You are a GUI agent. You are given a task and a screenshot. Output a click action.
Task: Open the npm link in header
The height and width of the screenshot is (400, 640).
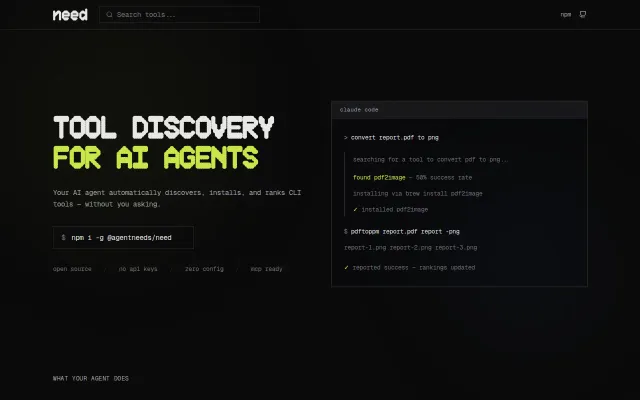tap(566, 15)
